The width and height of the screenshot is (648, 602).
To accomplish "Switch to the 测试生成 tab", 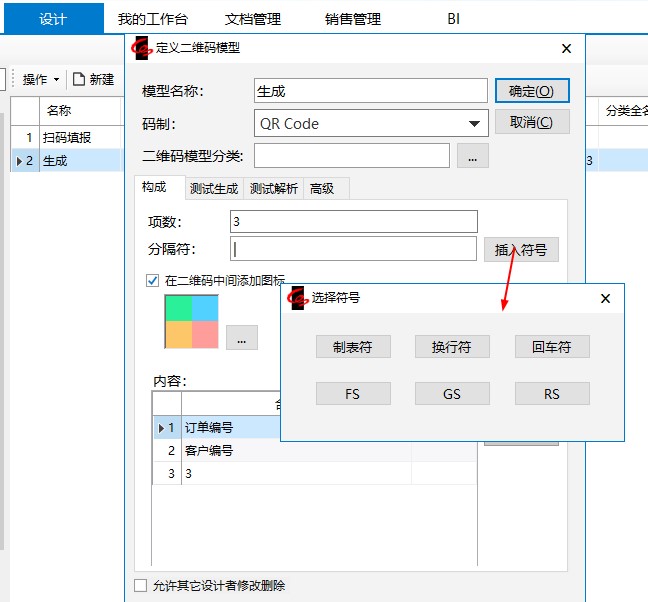I will point(214,188).
